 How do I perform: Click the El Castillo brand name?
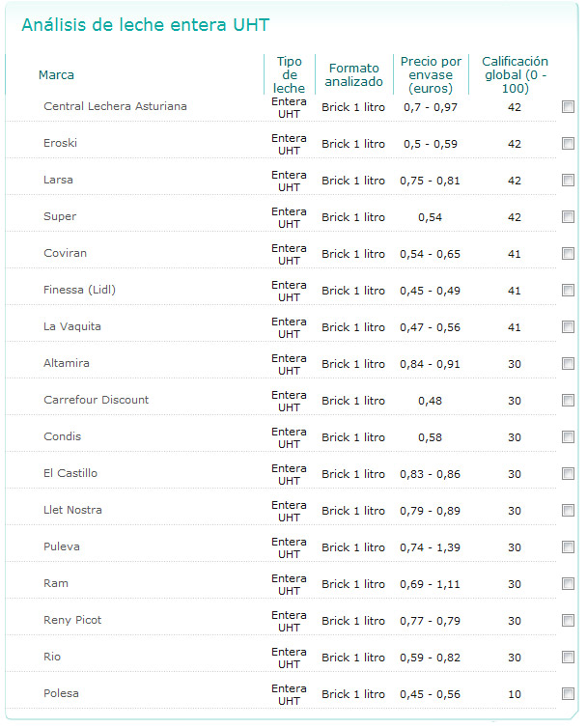click(70, 473)
